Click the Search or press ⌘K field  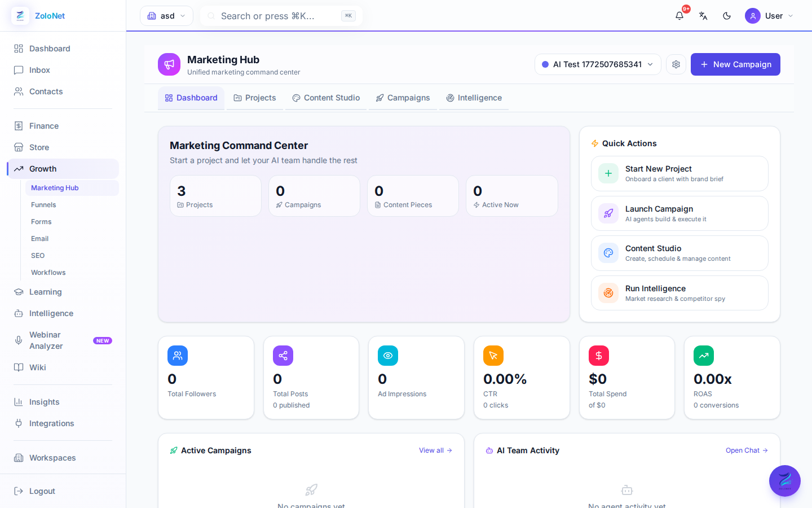click(281, 16)
